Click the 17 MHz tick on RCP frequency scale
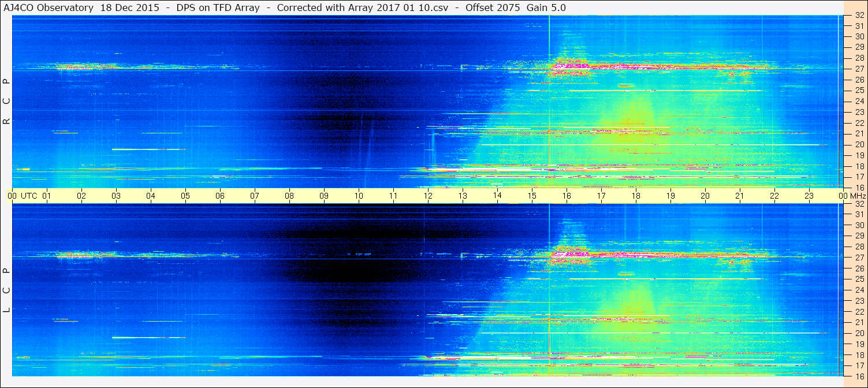This screenshot has width=868, height=388. click(859, 177)
